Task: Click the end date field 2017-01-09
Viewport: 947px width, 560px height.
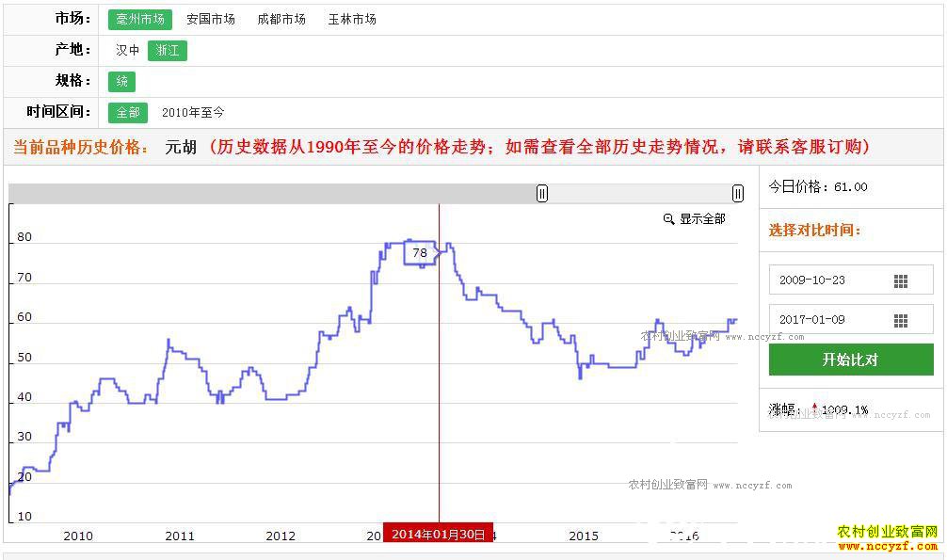Action: click(x=826, y=320)
